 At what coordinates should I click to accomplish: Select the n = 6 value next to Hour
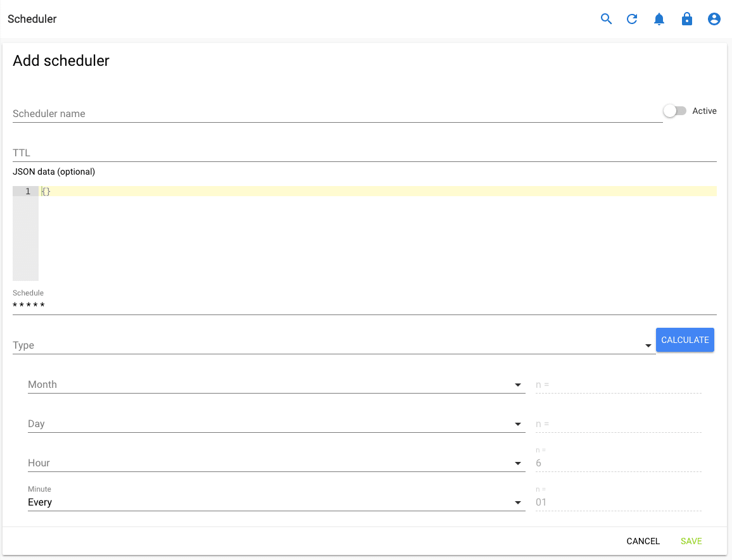click(x=617, y=463)
